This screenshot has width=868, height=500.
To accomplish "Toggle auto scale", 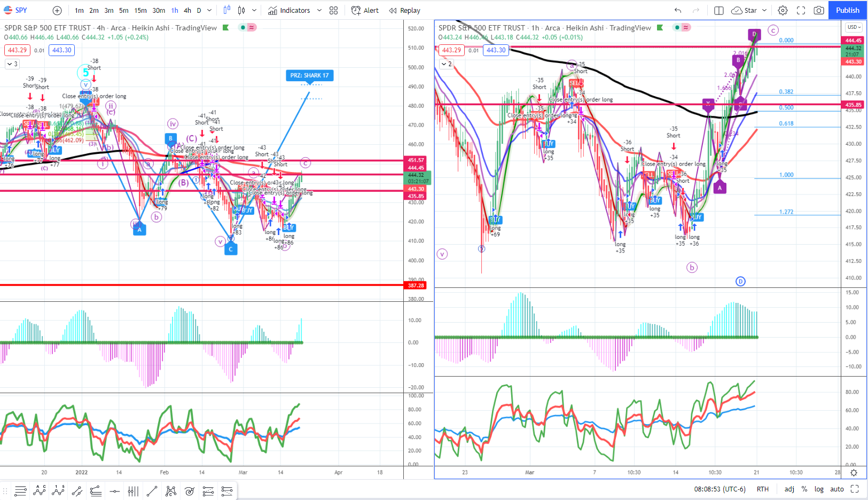I will [x=837, y=489].
